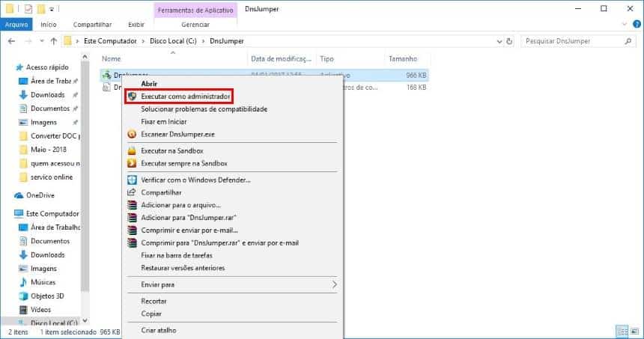Screen dimensions: 644x339
Task: Select Fixar na barra de tarefas
Action: pos(177,255)
